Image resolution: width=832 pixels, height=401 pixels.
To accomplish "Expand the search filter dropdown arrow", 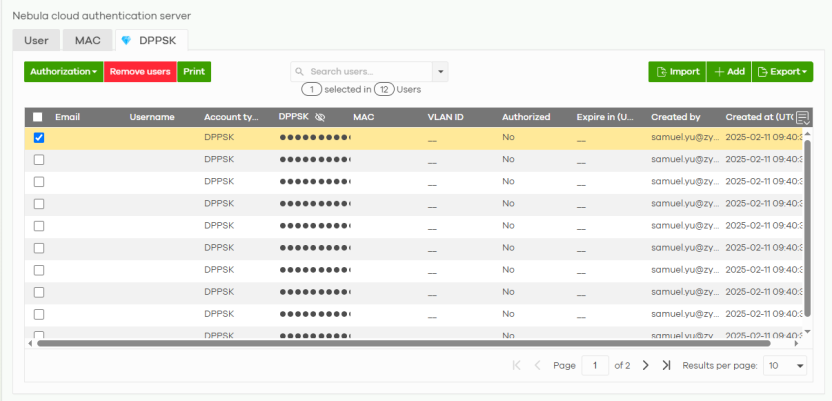I will (x=440, y=72).
